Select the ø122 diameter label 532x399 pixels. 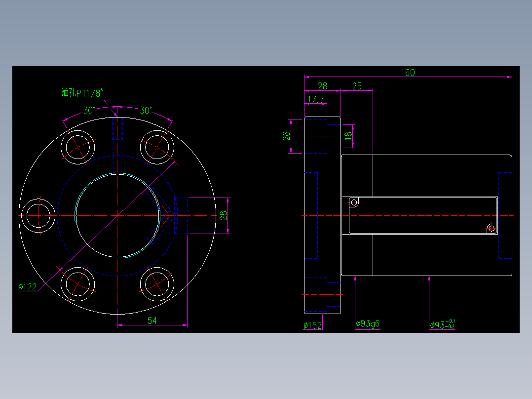(x=28, y=287)
